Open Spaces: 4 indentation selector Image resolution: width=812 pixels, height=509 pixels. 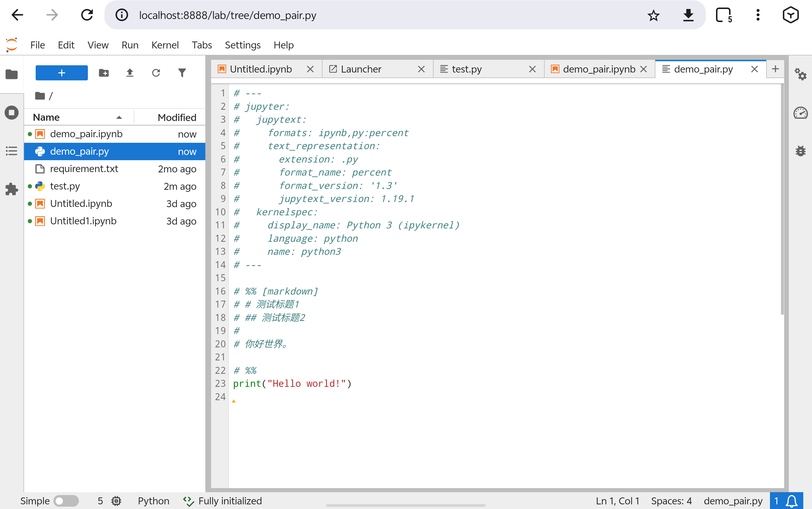tap(671, 501)
